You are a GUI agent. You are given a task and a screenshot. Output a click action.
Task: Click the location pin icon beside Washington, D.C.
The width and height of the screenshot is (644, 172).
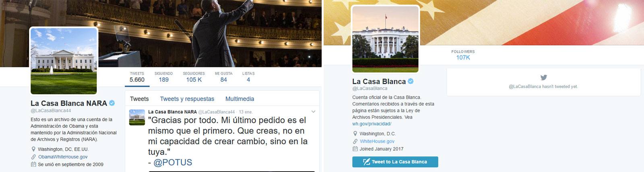point(355,134)
